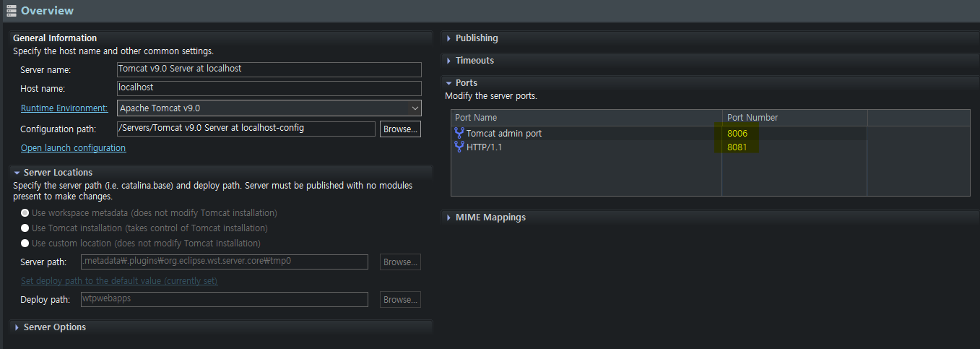
Task: Collapse the Server Locations section
Action: [17, 173]
